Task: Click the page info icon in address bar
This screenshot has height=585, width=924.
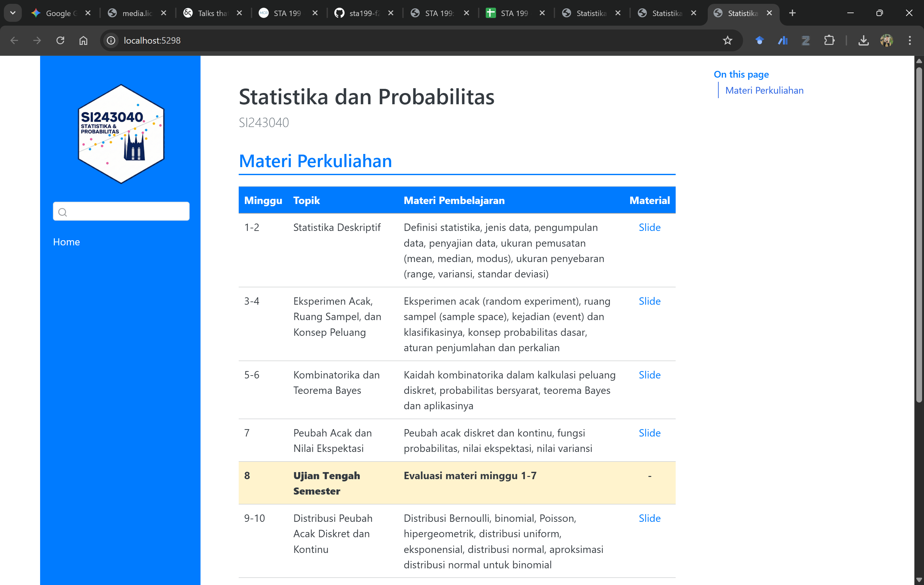Action: pyautogui.click(x=110, y=40)
